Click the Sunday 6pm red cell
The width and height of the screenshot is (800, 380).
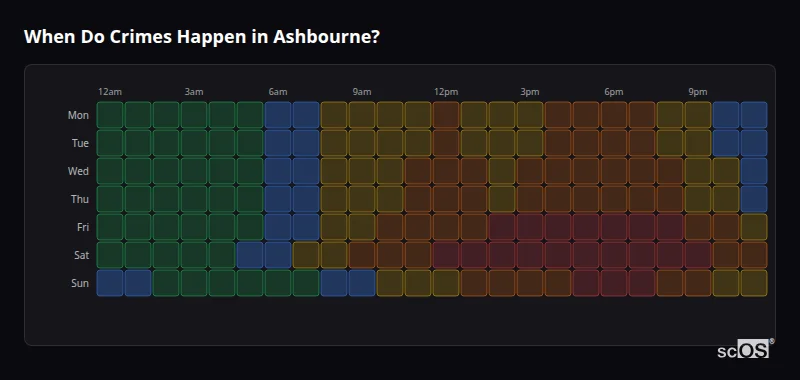614,283
